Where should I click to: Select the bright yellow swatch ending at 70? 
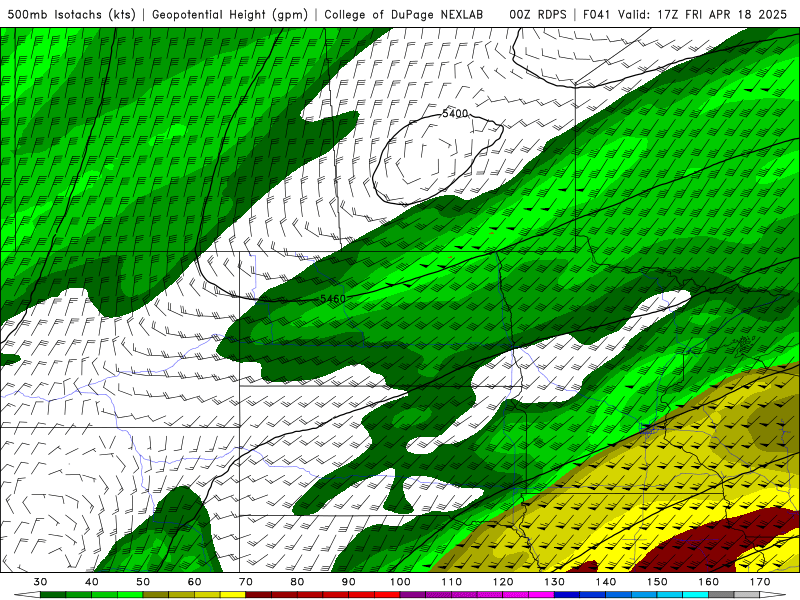click(233, 595)
